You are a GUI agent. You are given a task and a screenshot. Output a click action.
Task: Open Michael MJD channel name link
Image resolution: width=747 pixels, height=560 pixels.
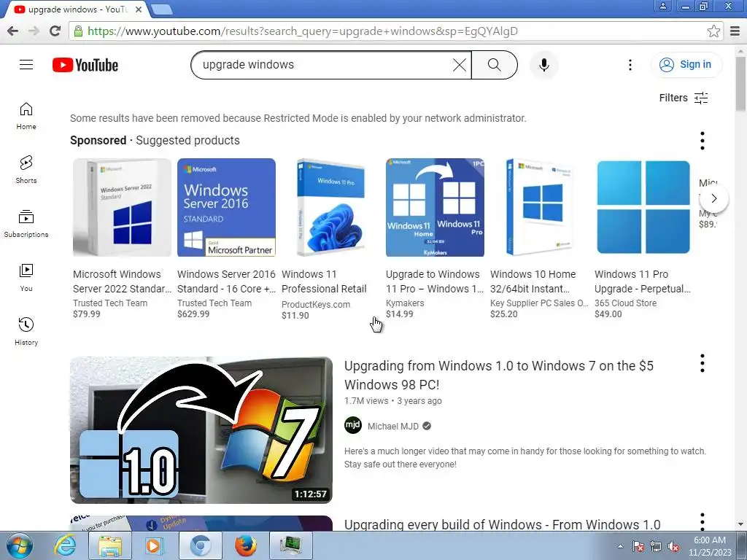click(x=393, y=426)
